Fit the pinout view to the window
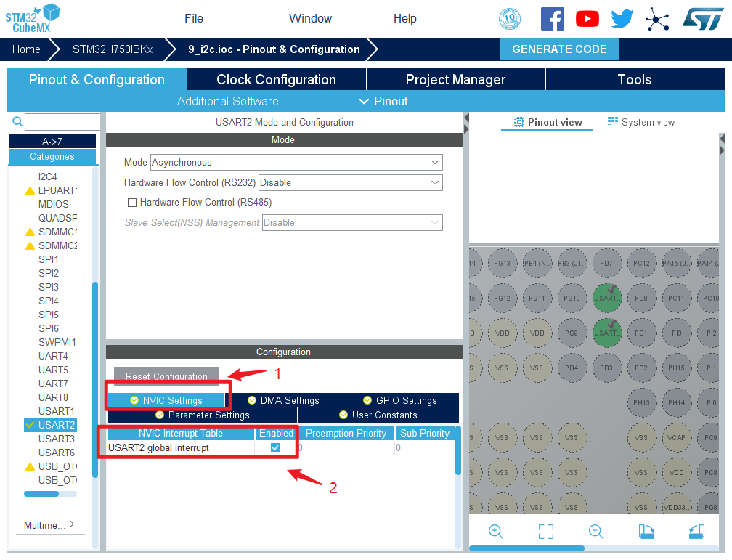 click(546, 532)
